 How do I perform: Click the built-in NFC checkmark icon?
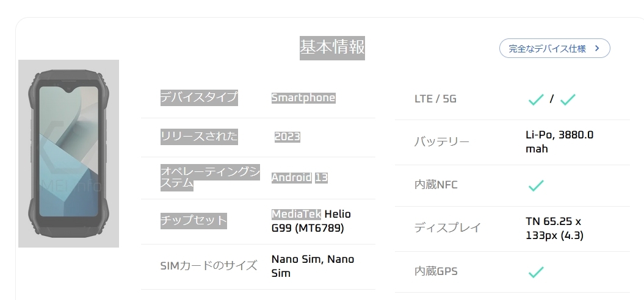535,185
